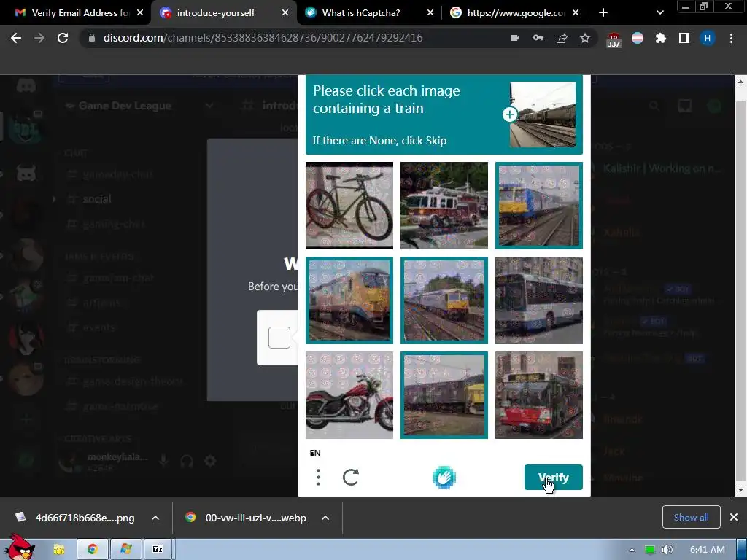Click the discord.com address bar
This screenshot has width=747, height=560.
point(263,38)
